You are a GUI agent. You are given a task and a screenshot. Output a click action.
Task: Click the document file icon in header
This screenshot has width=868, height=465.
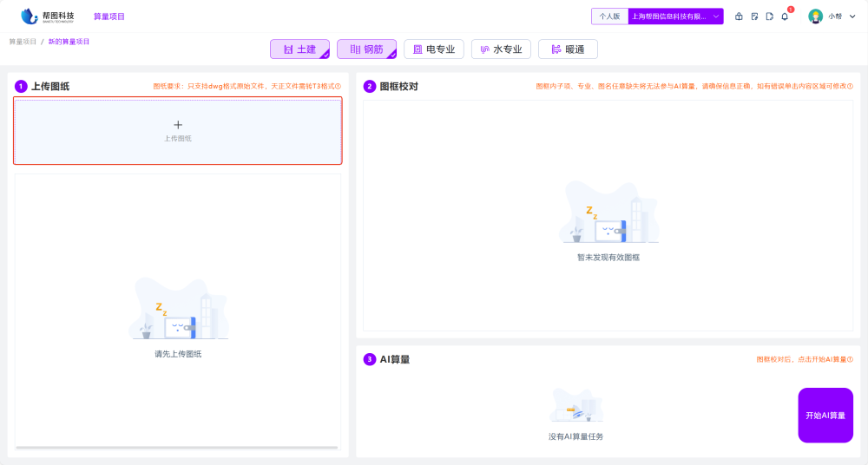click(x=769, y=16)
